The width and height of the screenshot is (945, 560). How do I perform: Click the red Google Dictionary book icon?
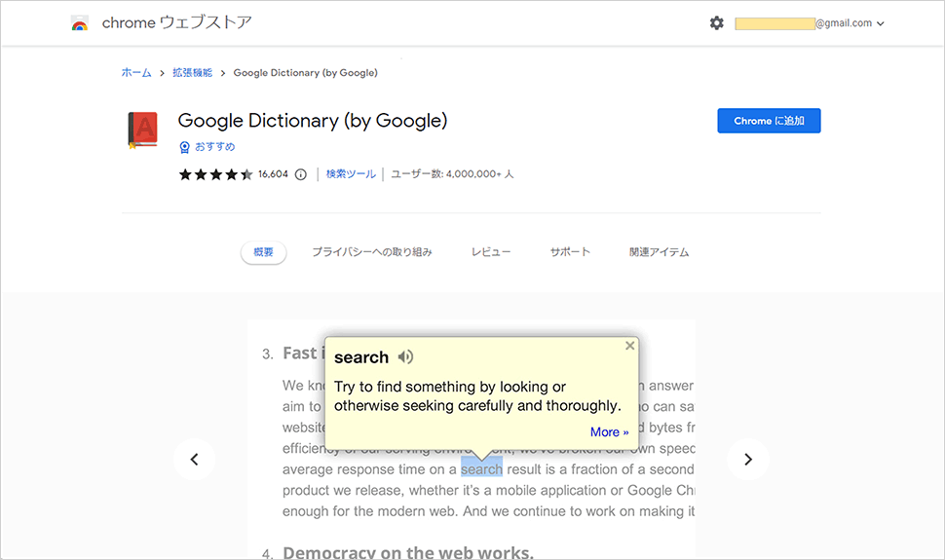point(143,130)
